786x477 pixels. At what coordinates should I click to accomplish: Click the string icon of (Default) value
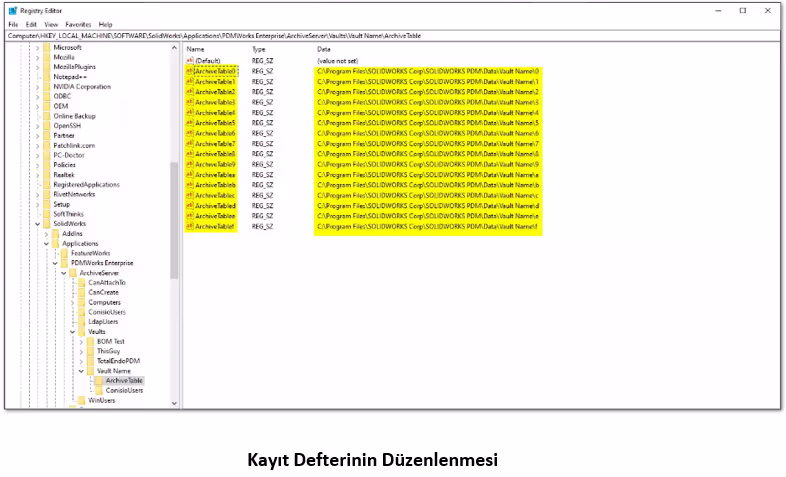(189, 61)
